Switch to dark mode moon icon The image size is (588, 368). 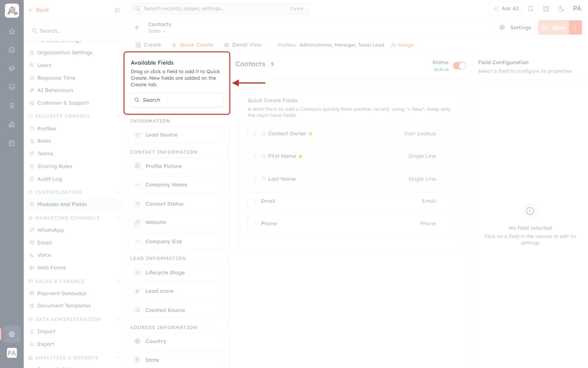(561, 9)
